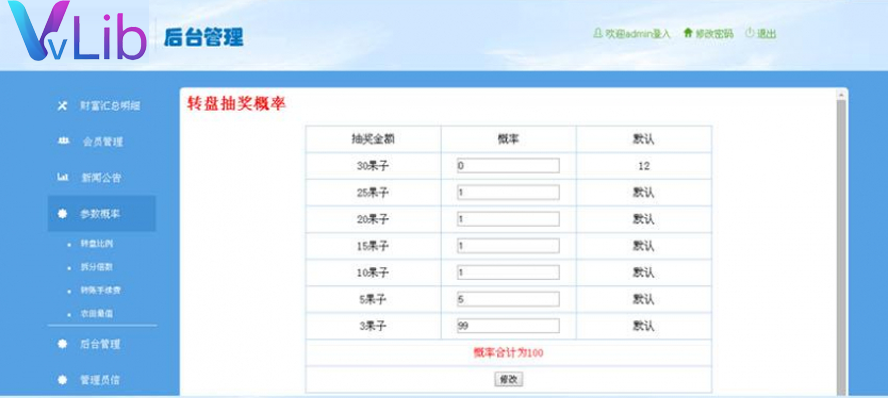Focus the probability field for 25果子
The width and height of the screenshot is (888, 398).
coord(508,192)
